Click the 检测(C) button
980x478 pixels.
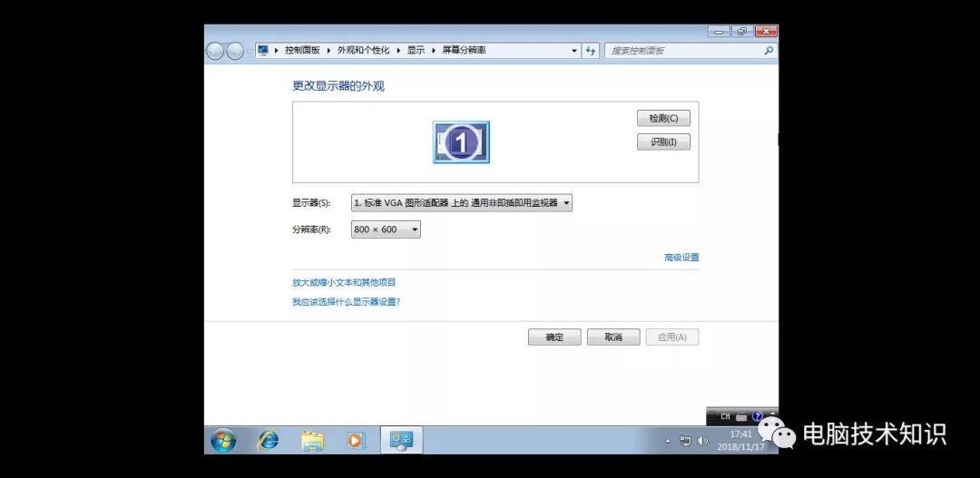pos(663,118)
